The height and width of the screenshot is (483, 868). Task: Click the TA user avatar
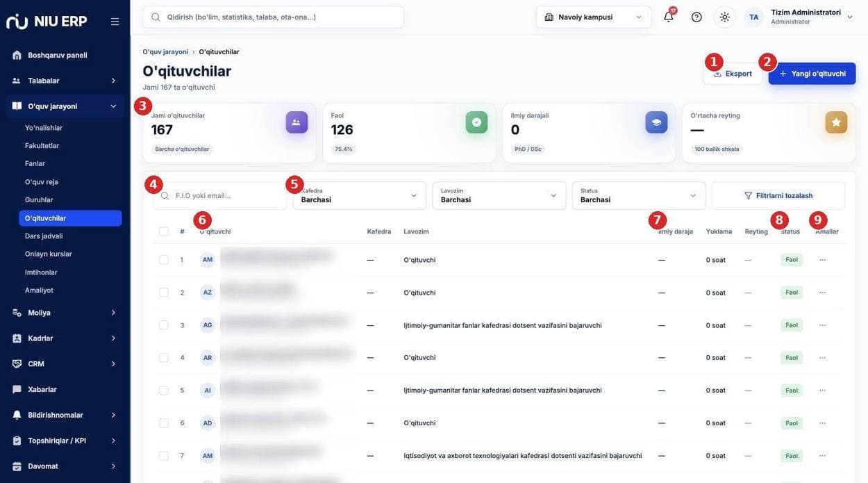pos(753,17)
